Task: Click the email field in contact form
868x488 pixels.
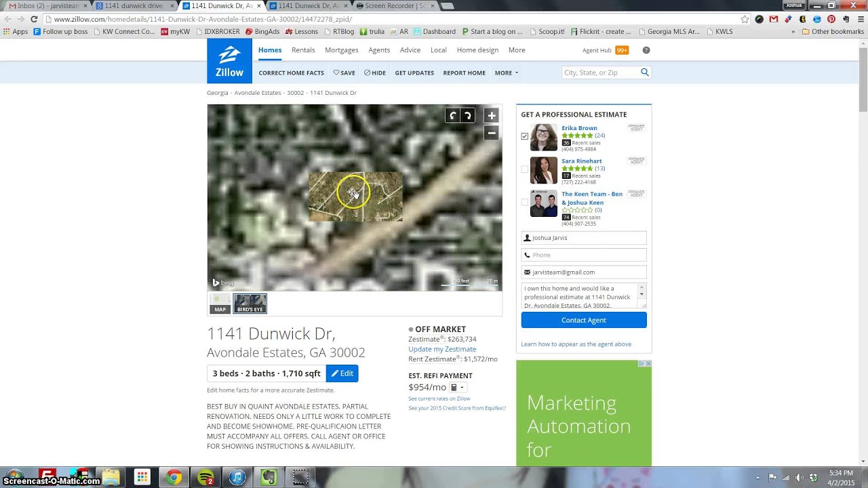Action: click(x=584, y=272)
